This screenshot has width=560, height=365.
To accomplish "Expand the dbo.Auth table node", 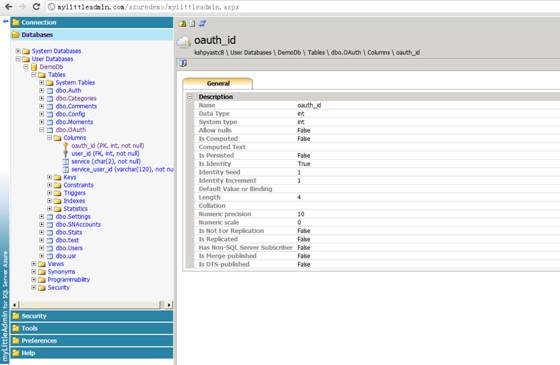I will tap(41, 90).
